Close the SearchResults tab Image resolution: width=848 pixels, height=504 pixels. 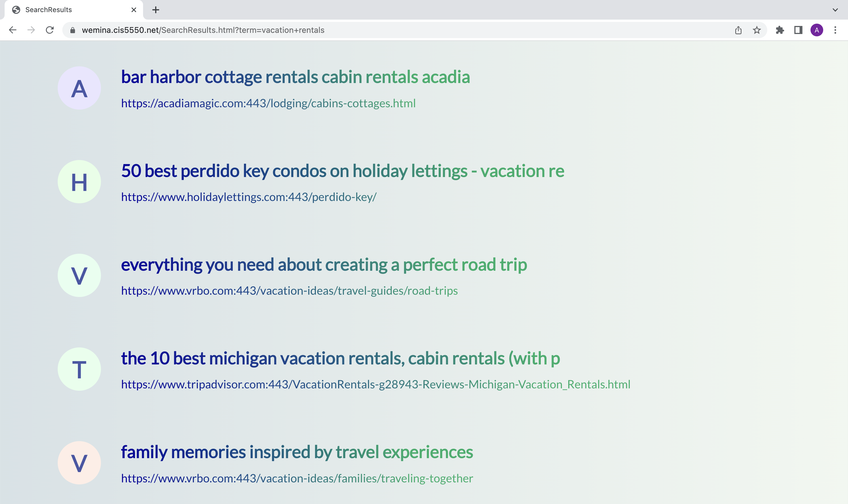point(134,10)
